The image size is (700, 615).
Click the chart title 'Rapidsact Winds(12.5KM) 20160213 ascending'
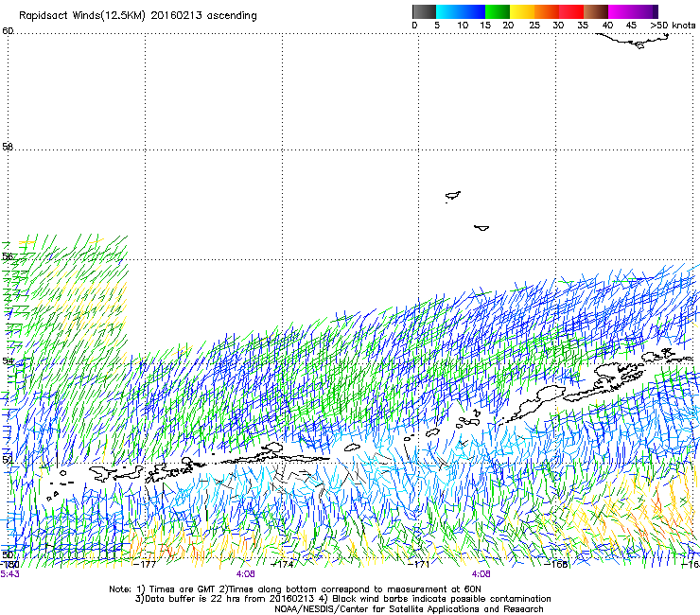point(138,16)
